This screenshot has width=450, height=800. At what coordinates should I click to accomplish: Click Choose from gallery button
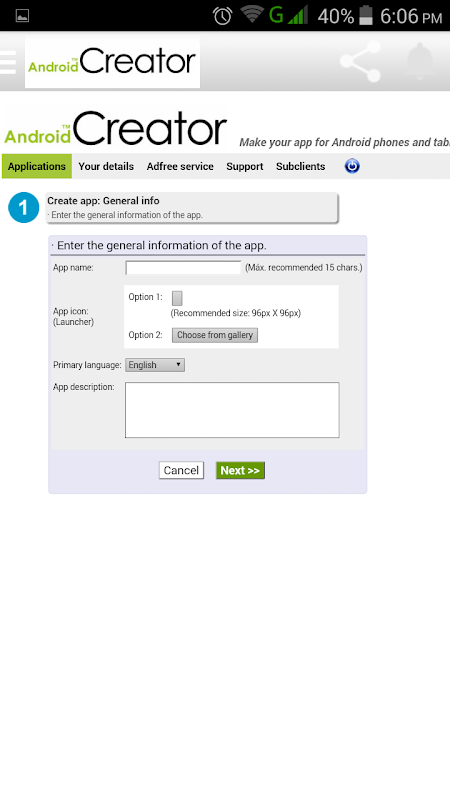click(215, 335)
